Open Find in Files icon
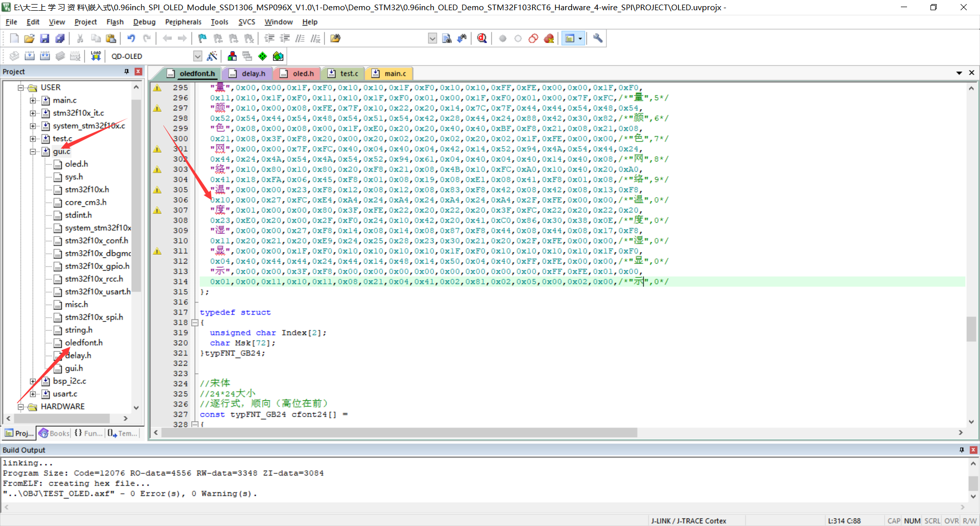Image resolution: width=980 pixels, height=526 pixels. tap(335, 38)
